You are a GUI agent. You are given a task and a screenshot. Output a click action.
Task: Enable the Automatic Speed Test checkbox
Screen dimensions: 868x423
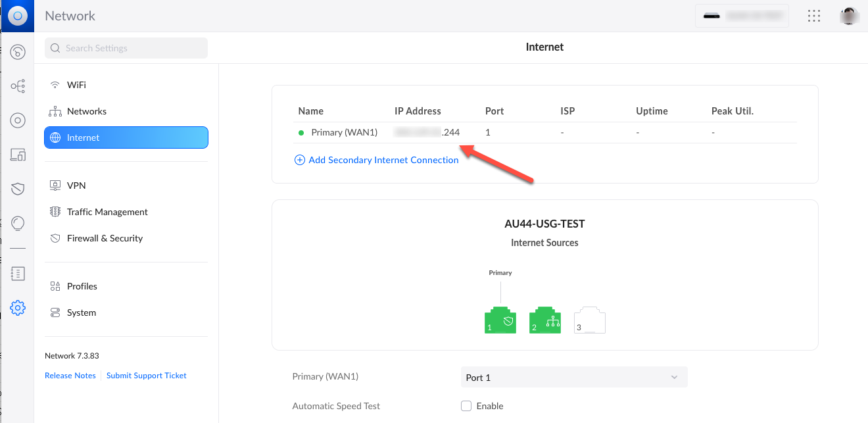(x=466, y=406)
